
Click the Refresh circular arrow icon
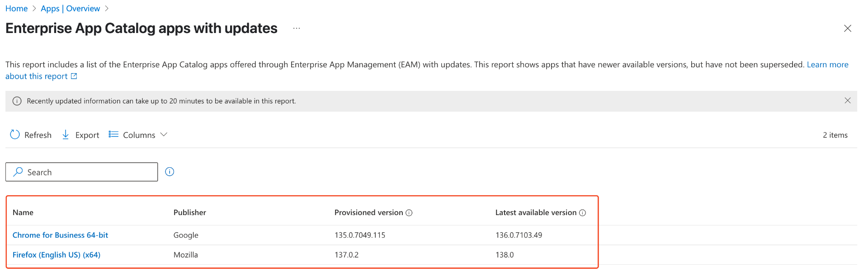pyautogui.click(x=15, y=135)
